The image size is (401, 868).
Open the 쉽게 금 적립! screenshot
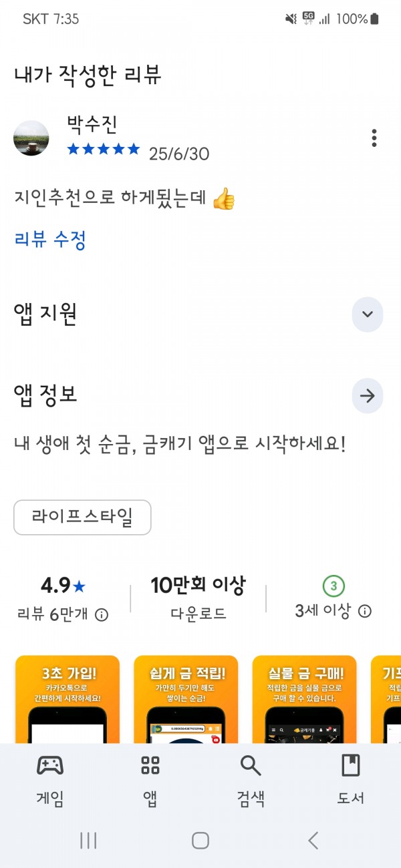click(186, 699)
